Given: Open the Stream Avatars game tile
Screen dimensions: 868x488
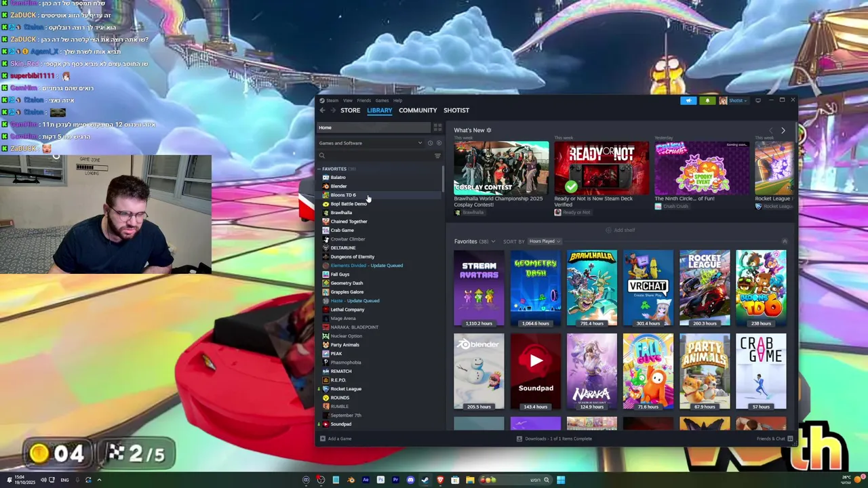Looking at the screenshot, I should point(479,289).
